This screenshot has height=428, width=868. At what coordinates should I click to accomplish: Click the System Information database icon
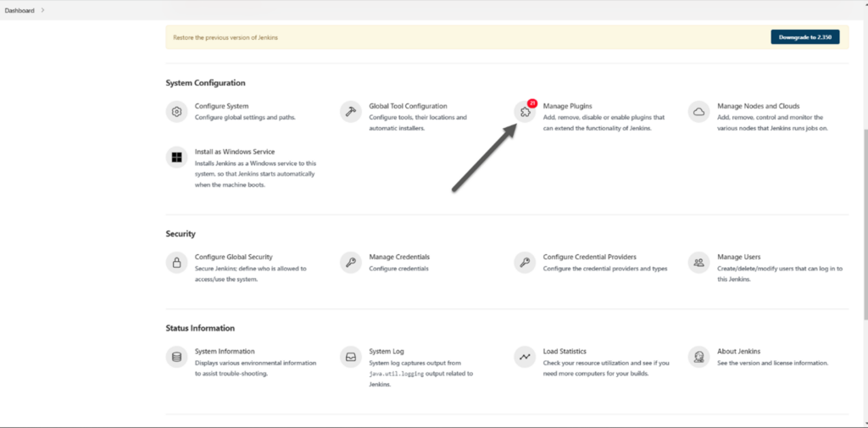tap(176, 357)
